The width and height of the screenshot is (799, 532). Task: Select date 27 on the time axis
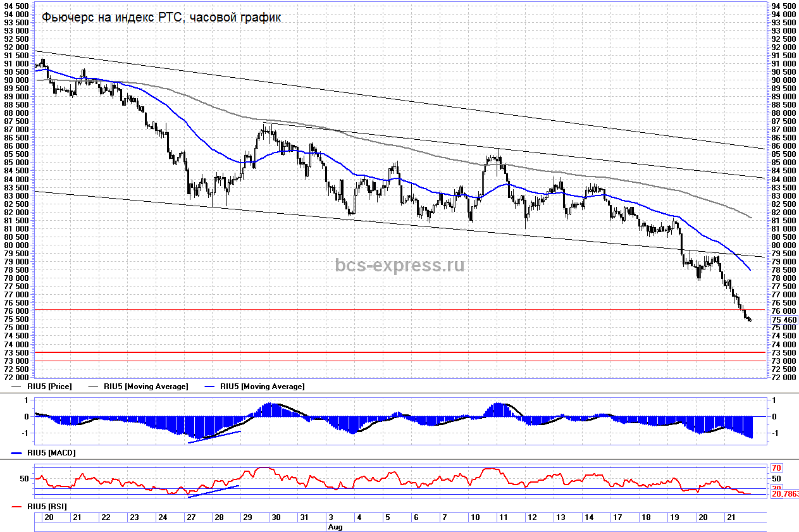tap(190, 517)
